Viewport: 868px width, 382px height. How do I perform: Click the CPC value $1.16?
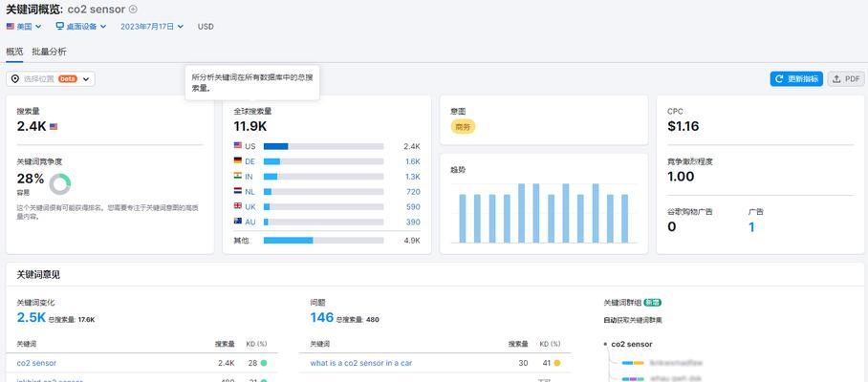684,127
